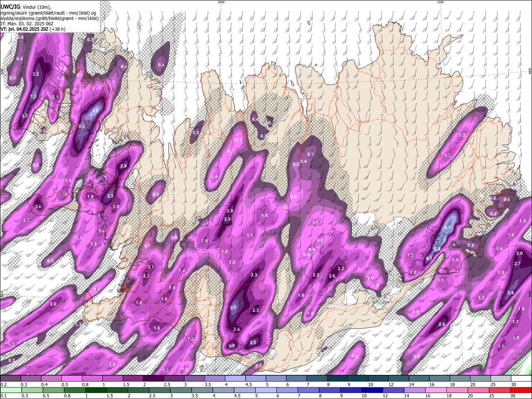Select top legend swatch between 0.2 and 0.3
The height and width of the screenshot is (399, 532).
tap(11, 379)
